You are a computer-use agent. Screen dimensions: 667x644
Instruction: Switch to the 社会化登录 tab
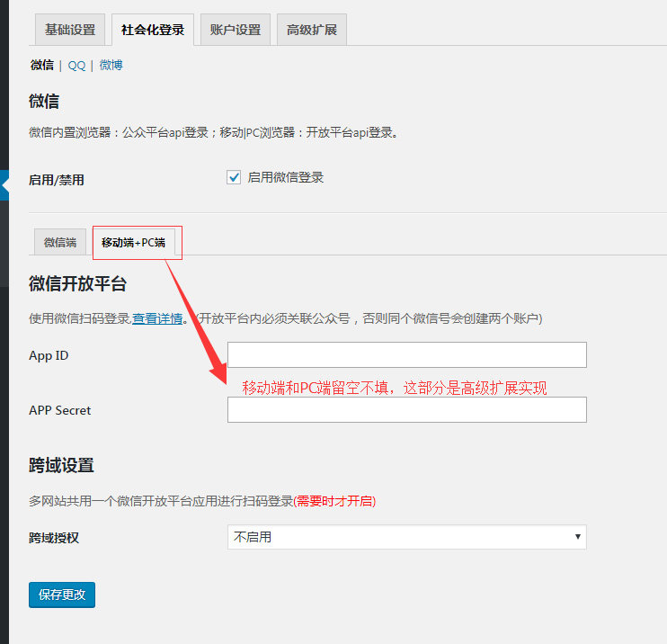(x=153, y=30)
